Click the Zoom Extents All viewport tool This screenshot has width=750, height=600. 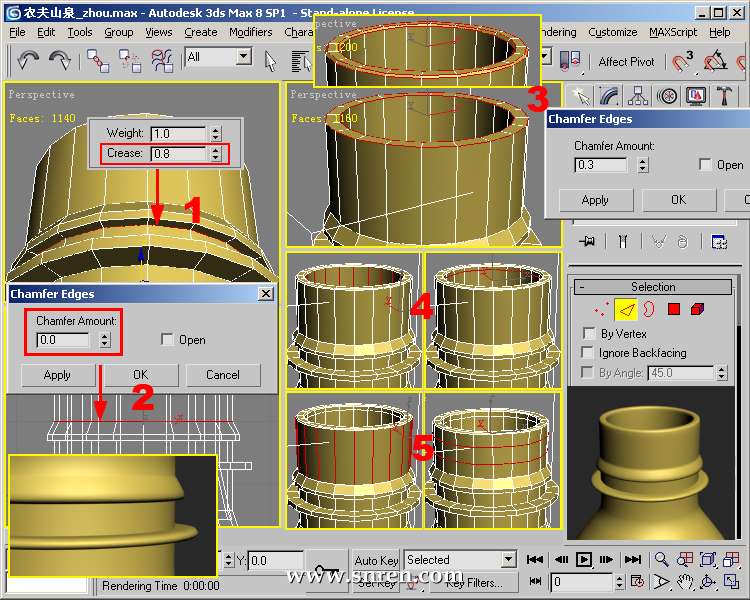[731, 559]
